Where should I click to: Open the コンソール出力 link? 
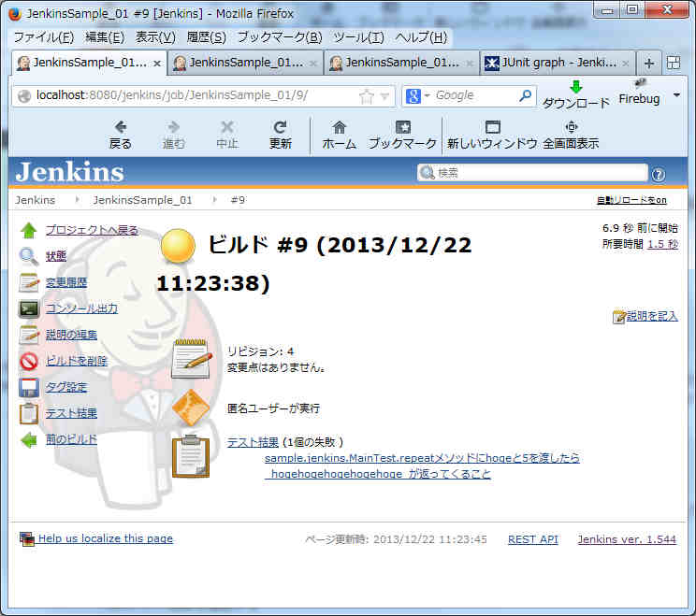[81, 308]
